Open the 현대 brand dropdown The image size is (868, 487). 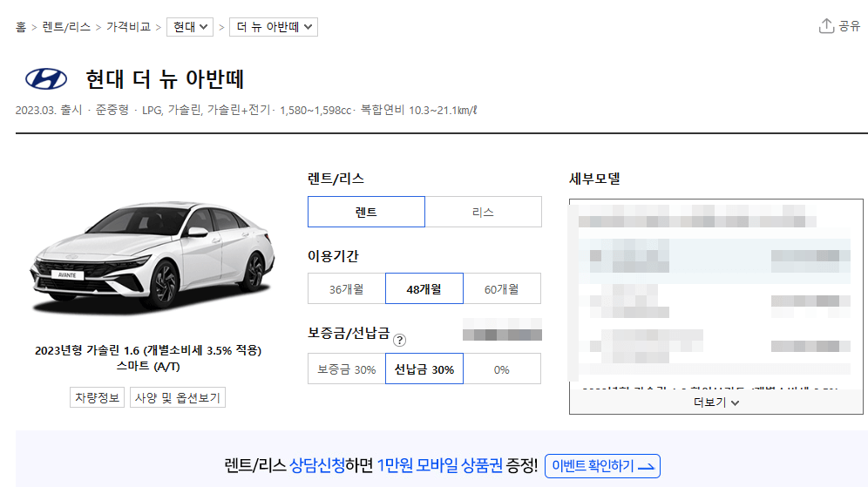pos(190,26)
